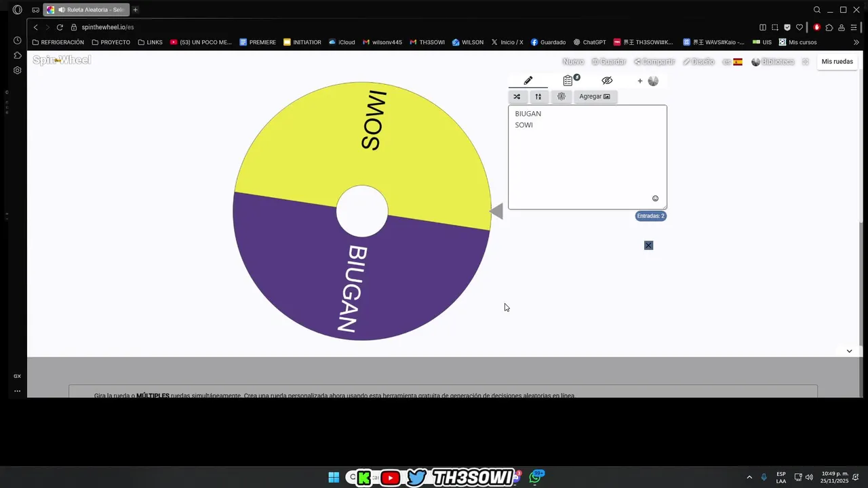The width and height of the screenshot is (868, 488).
Task: Open the PROYECTO bookmark folder
Action: click(111, 42)
